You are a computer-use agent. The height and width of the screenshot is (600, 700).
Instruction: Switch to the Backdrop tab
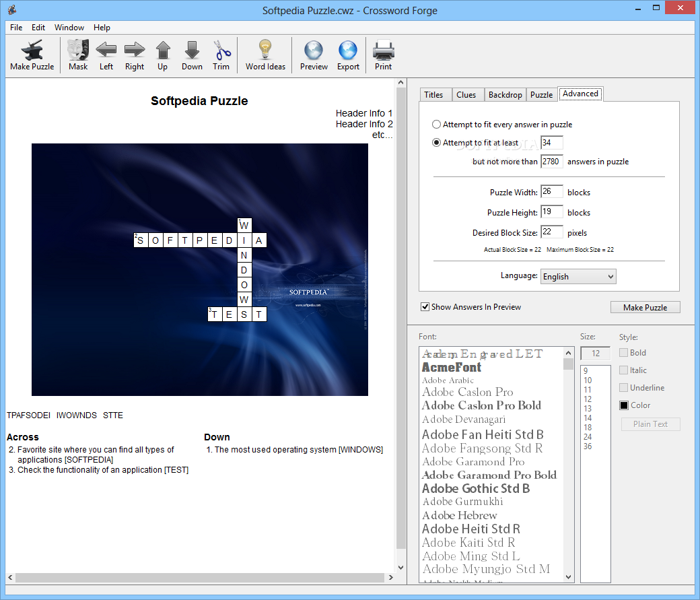505,95
